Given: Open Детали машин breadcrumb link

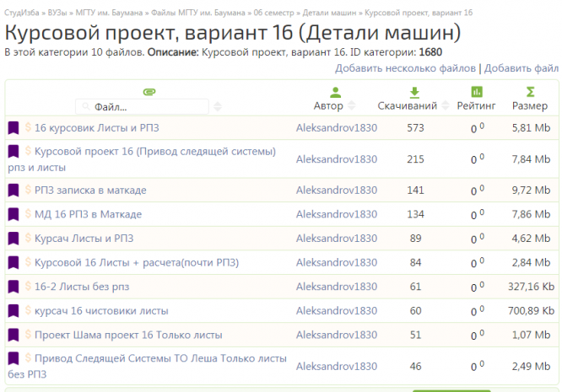Looking at the screenshot, I should click(x=329, y=13).
